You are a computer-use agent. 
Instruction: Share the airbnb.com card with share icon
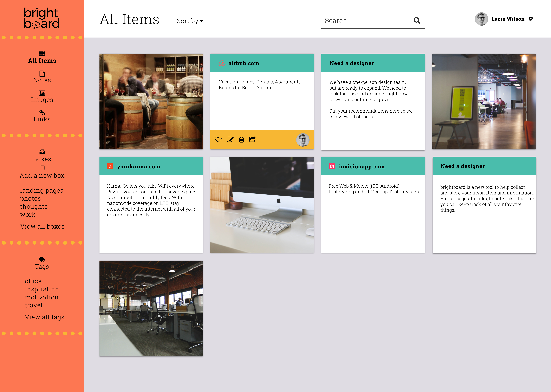point(252,139)
